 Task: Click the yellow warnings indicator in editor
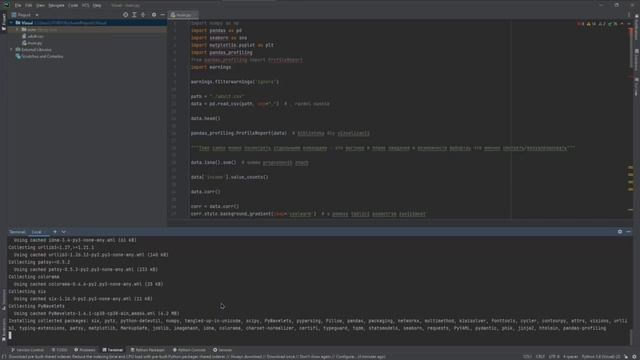pyautogui.click(x=591, y=24)
